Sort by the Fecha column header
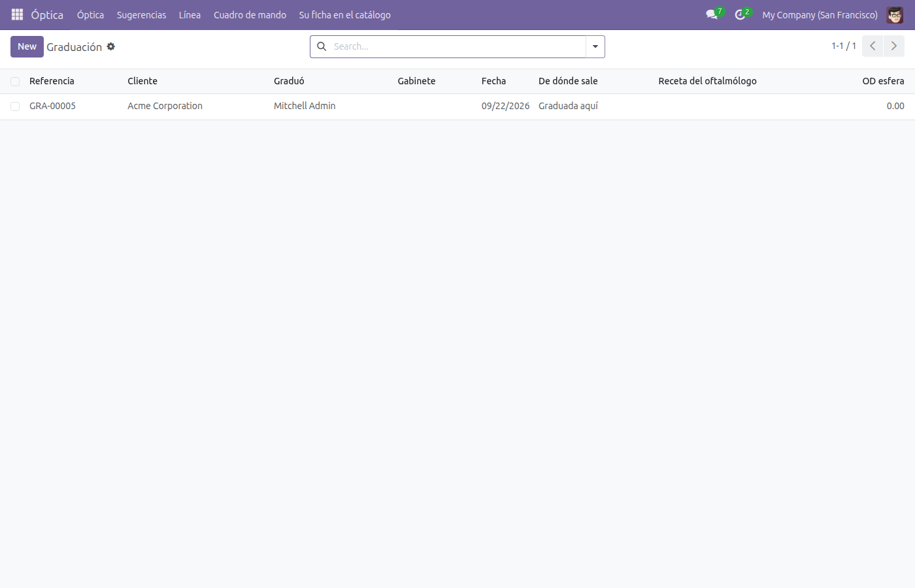Screen dimensions: 915x588 point(493,81)
